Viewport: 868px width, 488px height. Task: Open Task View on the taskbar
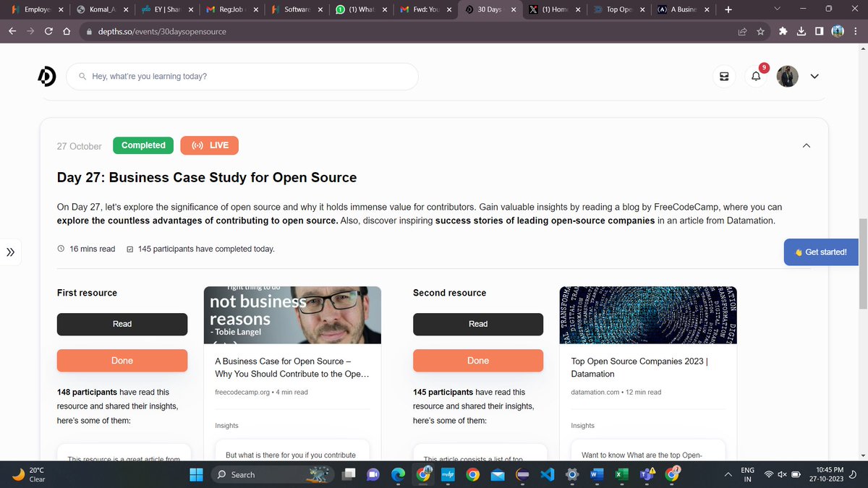(350, 474)
